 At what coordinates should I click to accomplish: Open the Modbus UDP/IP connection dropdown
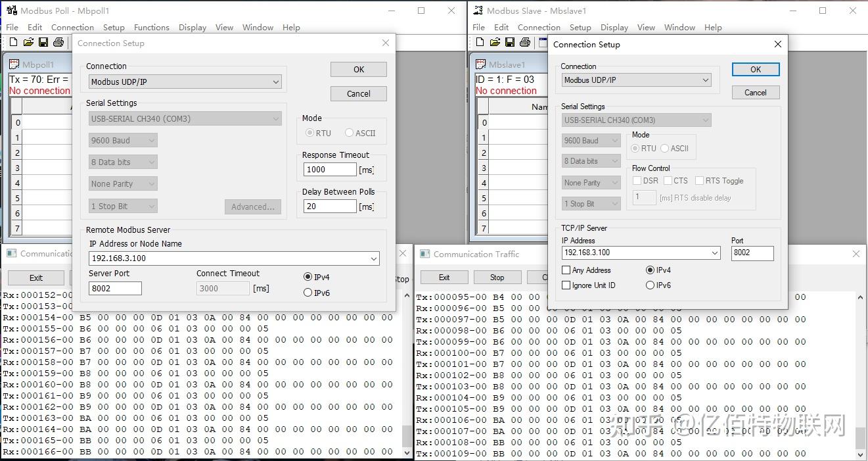(277, 82)
